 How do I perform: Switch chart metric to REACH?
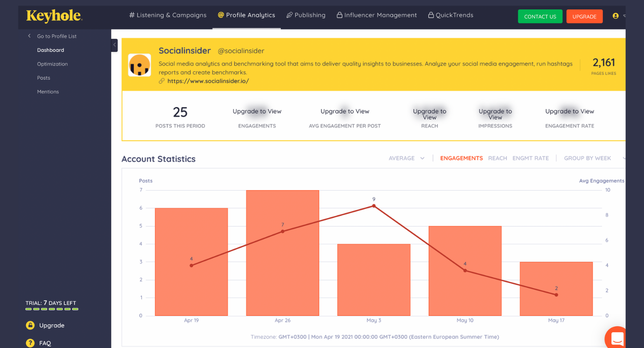click(x=497, y=158)
